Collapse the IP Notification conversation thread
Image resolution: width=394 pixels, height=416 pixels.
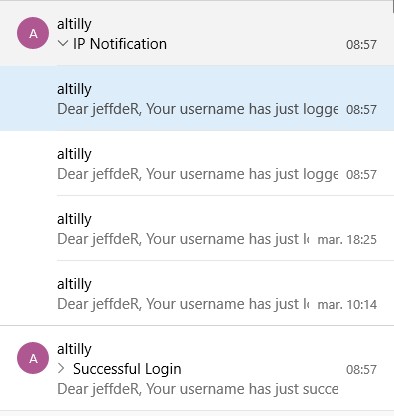coord(63,43)
